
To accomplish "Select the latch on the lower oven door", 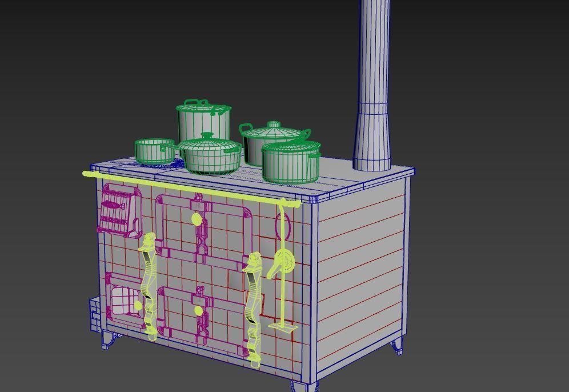I will point(202,315).
